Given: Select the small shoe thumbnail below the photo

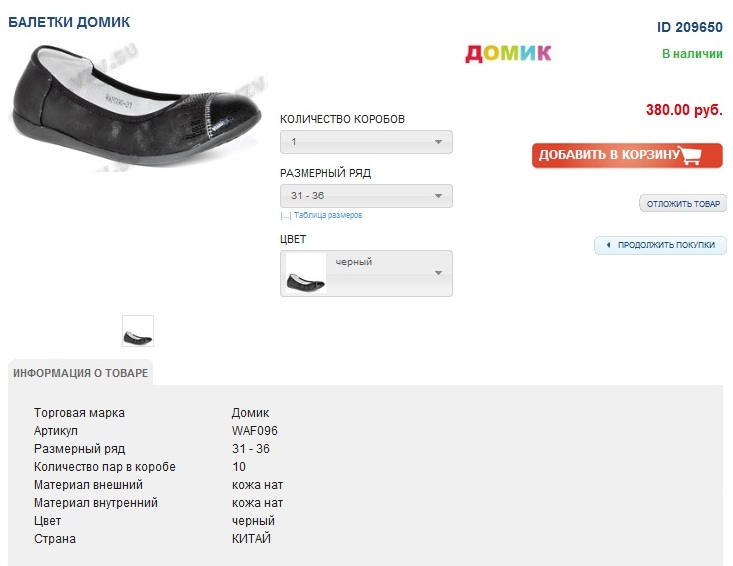Looking at the screenshot, I should (x=138, y=331).
